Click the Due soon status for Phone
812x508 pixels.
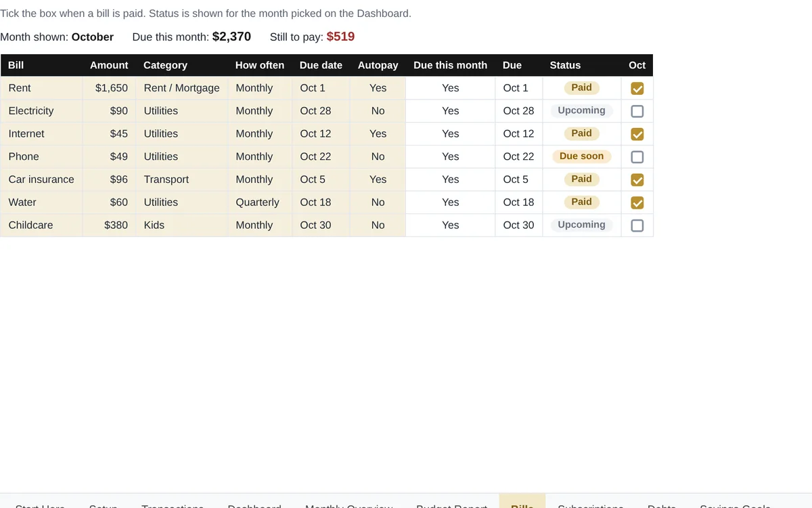point(581,156)
